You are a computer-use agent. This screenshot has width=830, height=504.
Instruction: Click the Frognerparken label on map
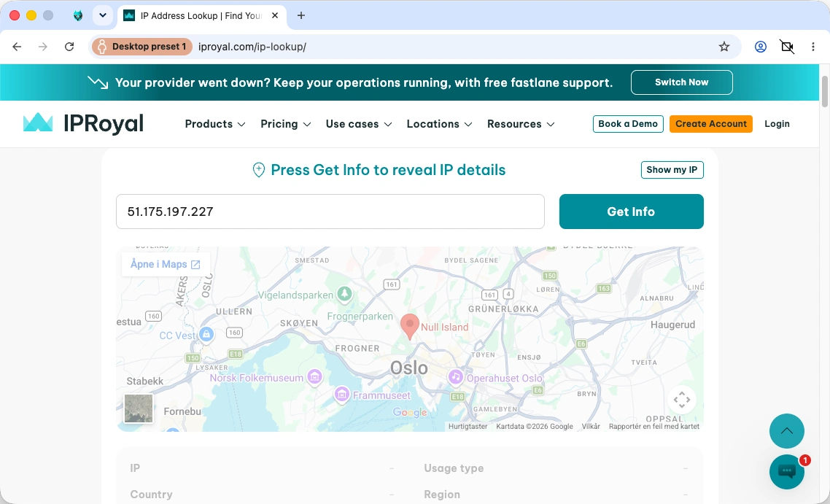point(360,317)
